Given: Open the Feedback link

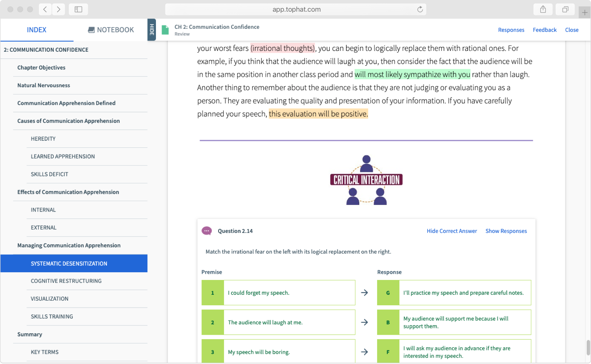Looking at the screenshot, I should (544, 30).
